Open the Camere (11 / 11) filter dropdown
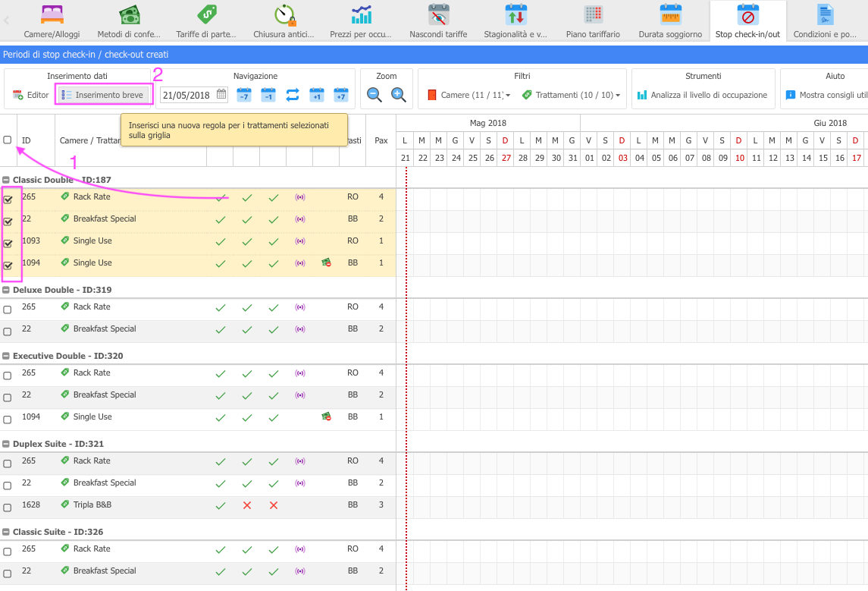 pos(469,96)
